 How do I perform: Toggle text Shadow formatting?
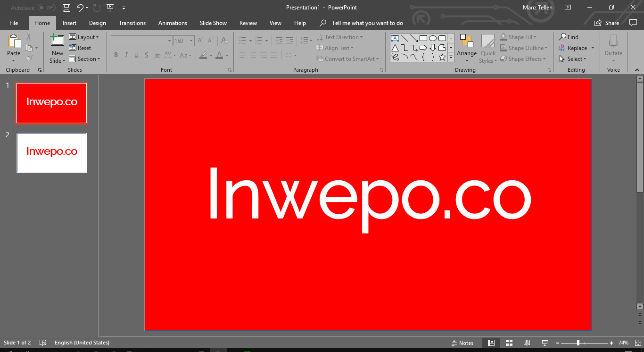point(147,55)
